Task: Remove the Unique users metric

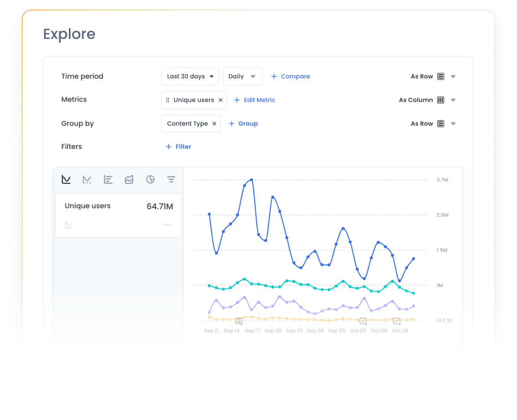Action: click(221, 100)
